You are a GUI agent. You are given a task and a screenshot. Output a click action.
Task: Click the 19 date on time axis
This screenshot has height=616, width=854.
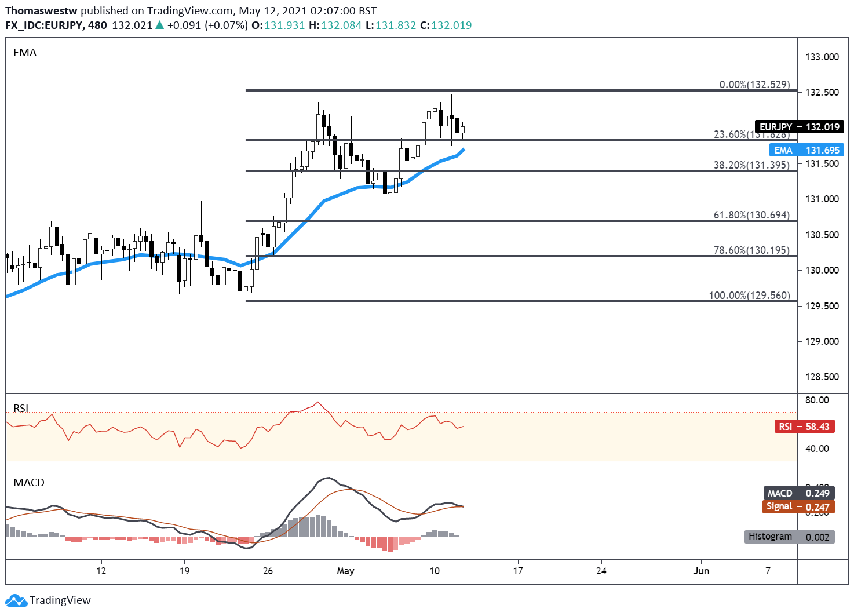coord(184,571)
